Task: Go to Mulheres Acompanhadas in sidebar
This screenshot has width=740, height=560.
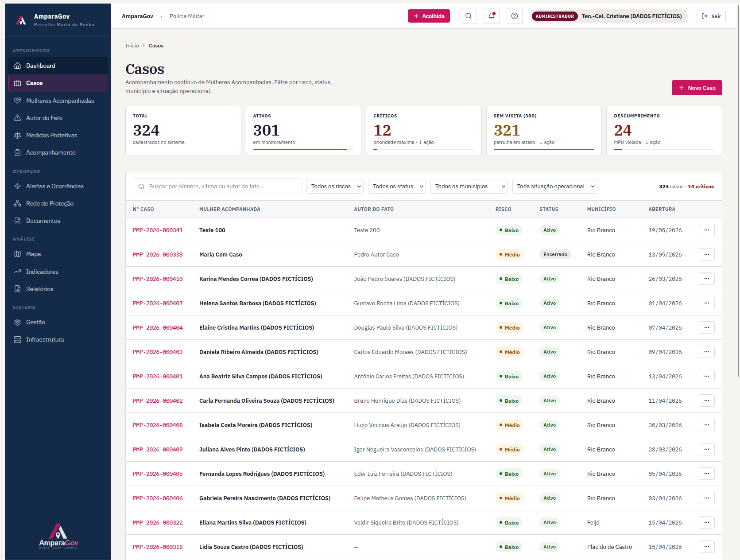Action: 58,101
